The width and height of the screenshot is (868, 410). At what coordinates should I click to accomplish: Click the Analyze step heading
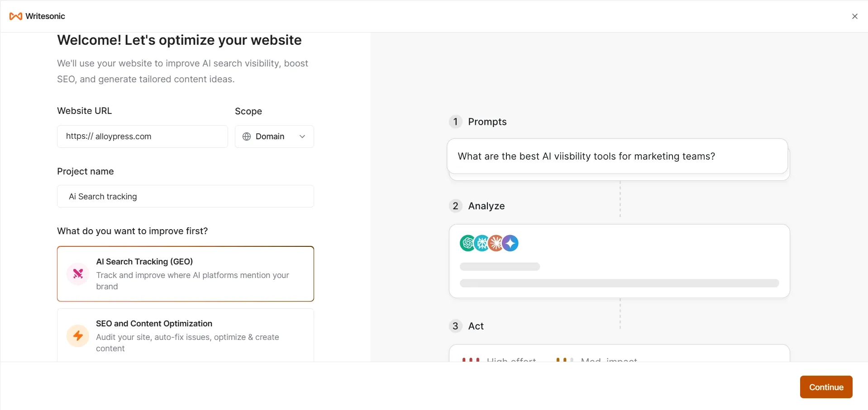pyautogui.click(x=486, y=206)
